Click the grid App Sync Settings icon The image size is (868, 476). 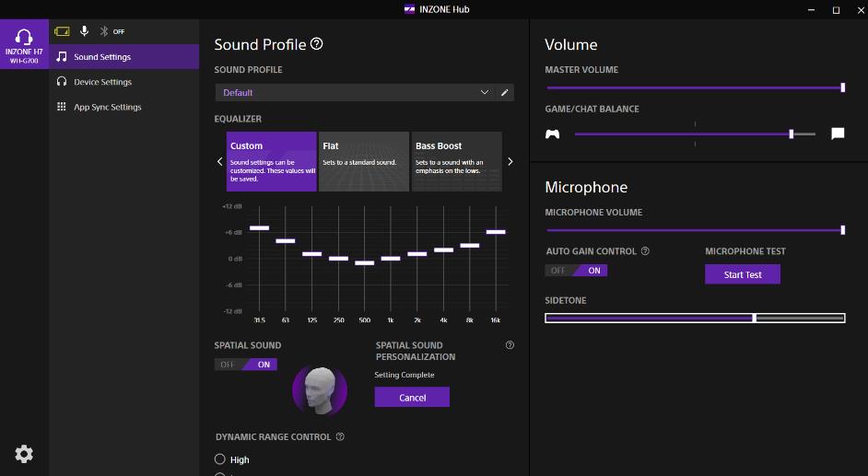point(62,107)
